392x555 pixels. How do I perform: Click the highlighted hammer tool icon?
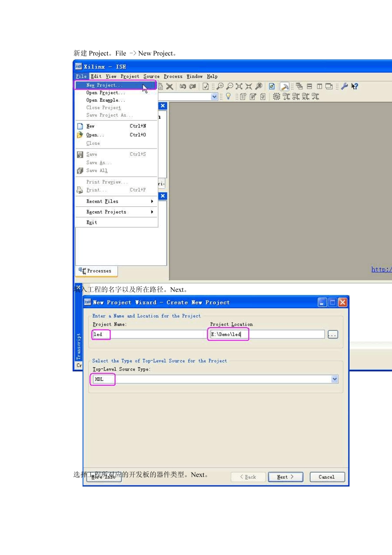pyautogui.click(x=285, y=86)
